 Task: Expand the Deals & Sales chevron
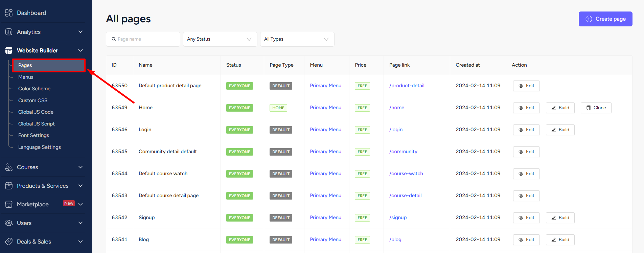[x=80, y=241]
